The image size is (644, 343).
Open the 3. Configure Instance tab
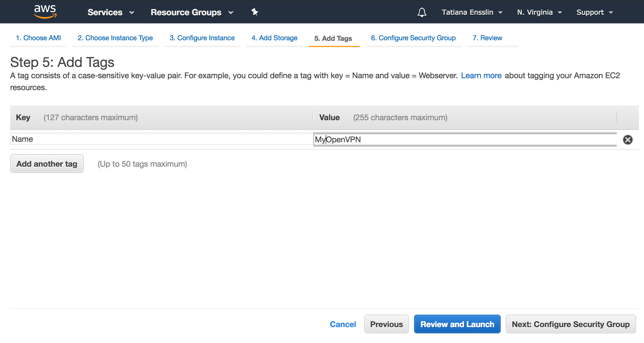[202, 38]
